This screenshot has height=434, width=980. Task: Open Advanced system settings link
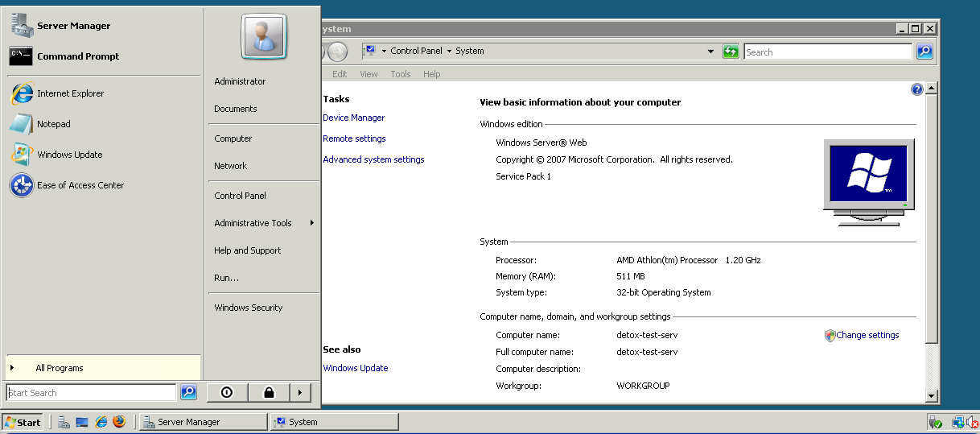pyautogui.click(x=373, y=159)
